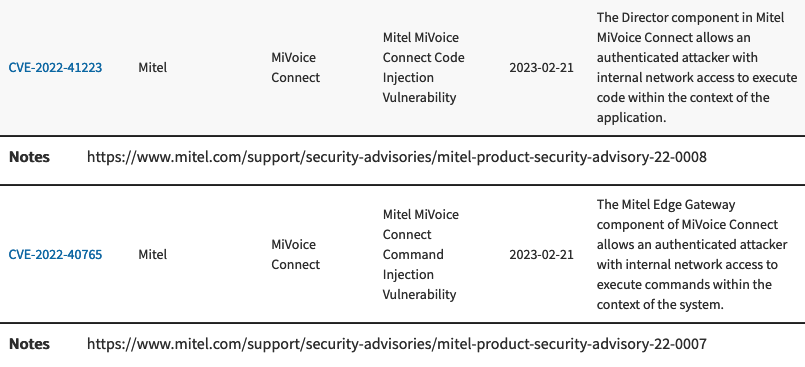Screen dimensions: 805x367
Task: Click Mitel vendor in first row
Action: coord(152,67)
